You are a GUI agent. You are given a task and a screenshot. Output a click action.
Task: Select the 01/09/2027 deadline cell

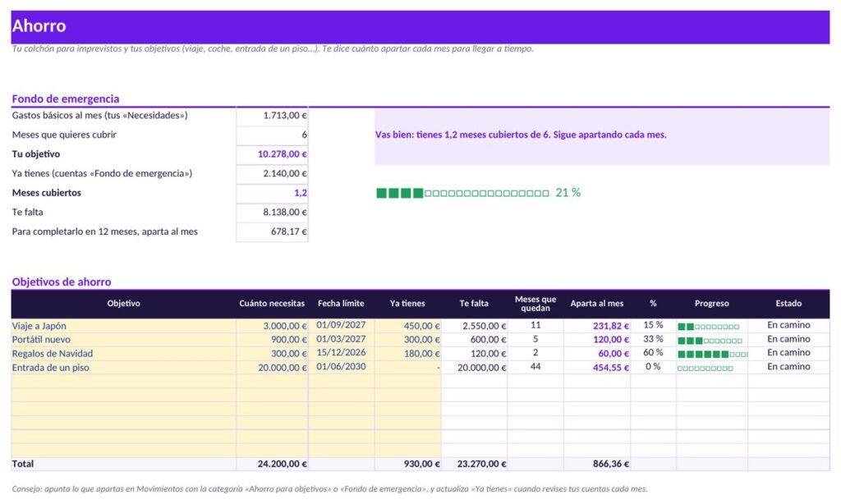tap(341, 325)
